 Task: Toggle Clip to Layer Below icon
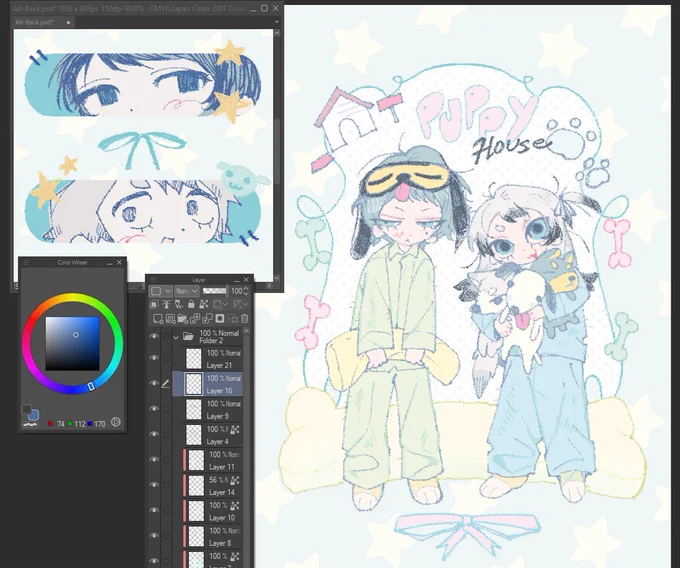154,304
